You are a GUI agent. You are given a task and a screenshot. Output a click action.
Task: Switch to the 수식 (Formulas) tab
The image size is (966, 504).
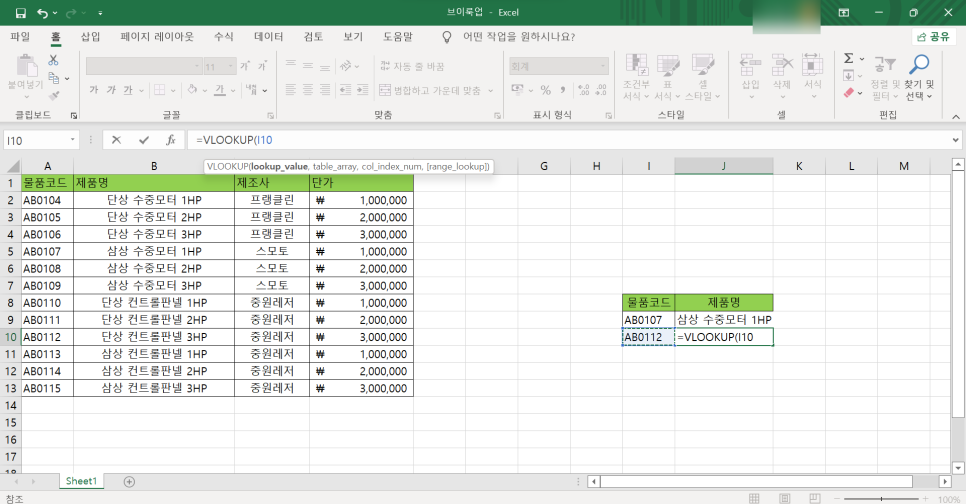click(x=224, y=37)
